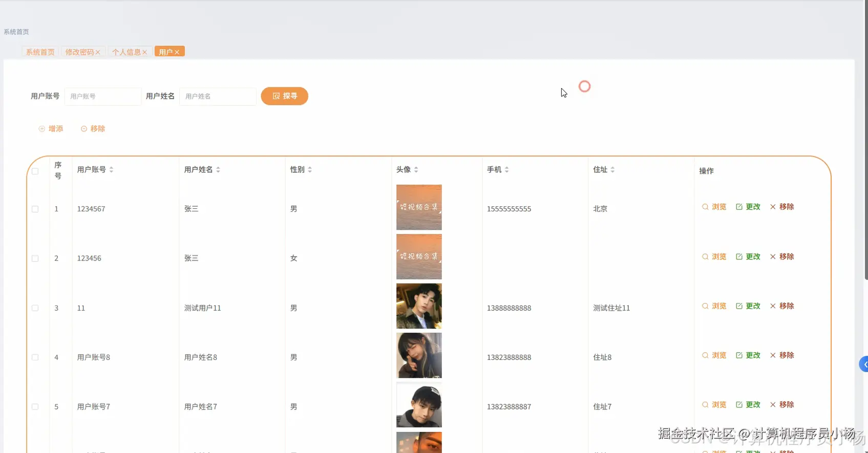
Task: Click the orange 搜寻 search button
Action: [285, 96]
